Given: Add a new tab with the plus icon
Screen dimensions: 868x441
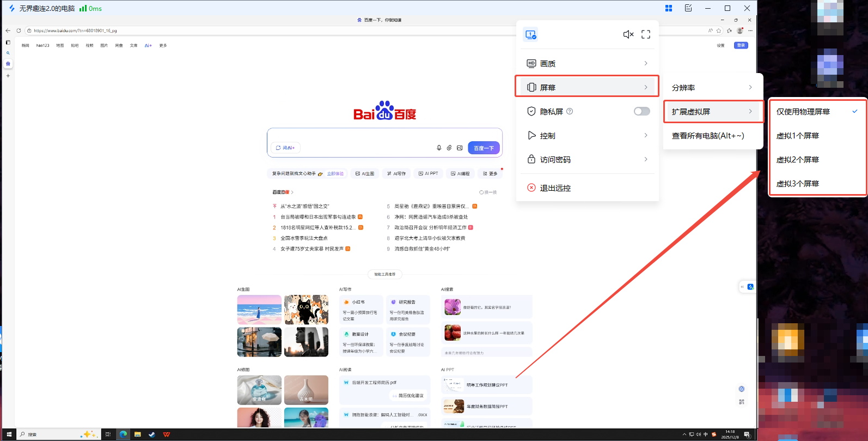Looking at the screenshot, I should pos(8,76).
